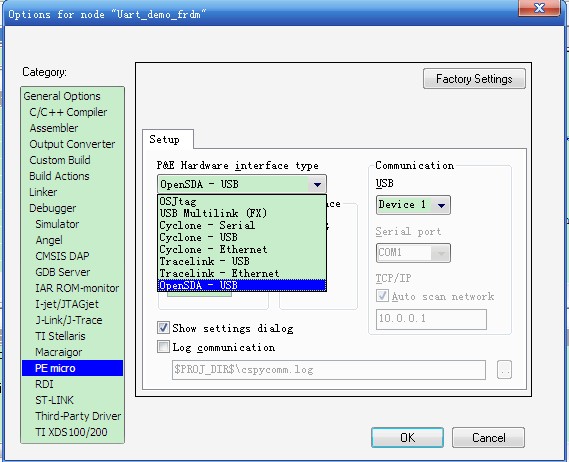Open C/C++ Compiler category
The image size is (569, 462).
click(x=68, y=112)
